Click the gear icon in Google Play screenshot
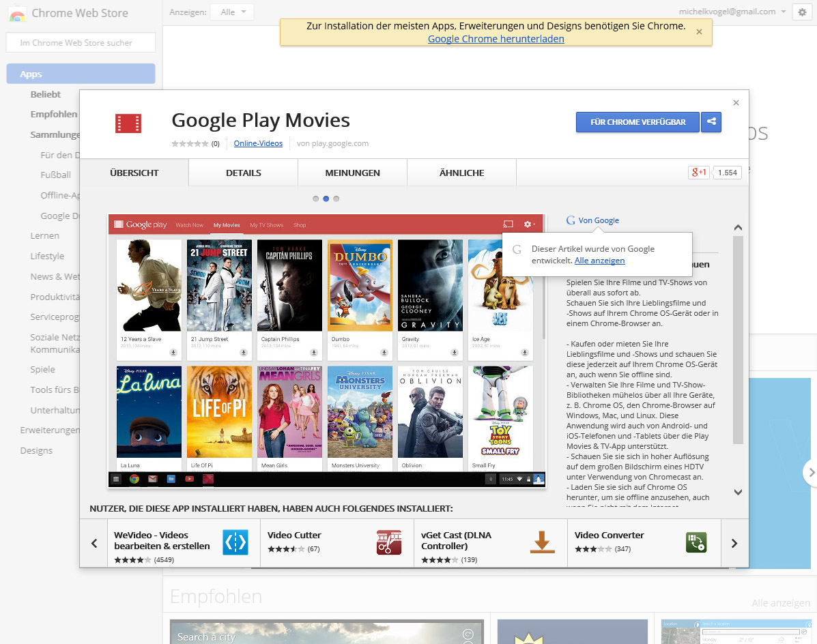817x644 pixels. pyautogui.click(x=528, y=224)
